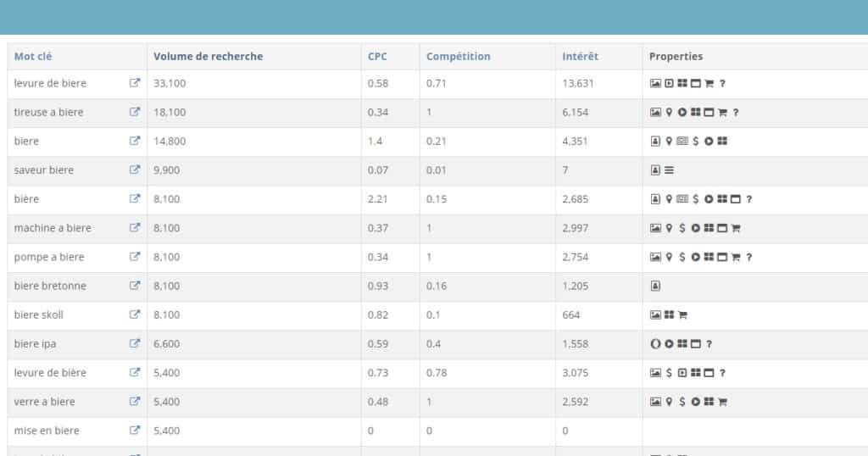Click the list icon in saveur biere row
Image resolution: width=868 pixels, height=456 pixels.
click(670, 170)
